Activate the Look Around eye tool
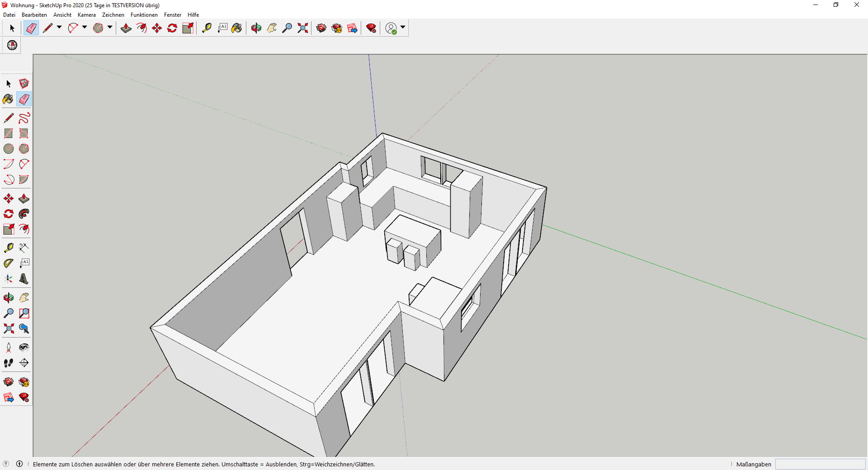Screen dimensions: 868x470 (24, 348)
